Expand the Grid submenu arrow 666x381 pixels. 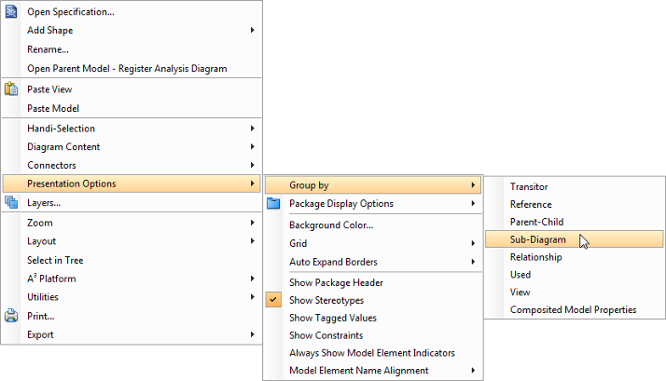coord(473,243)
